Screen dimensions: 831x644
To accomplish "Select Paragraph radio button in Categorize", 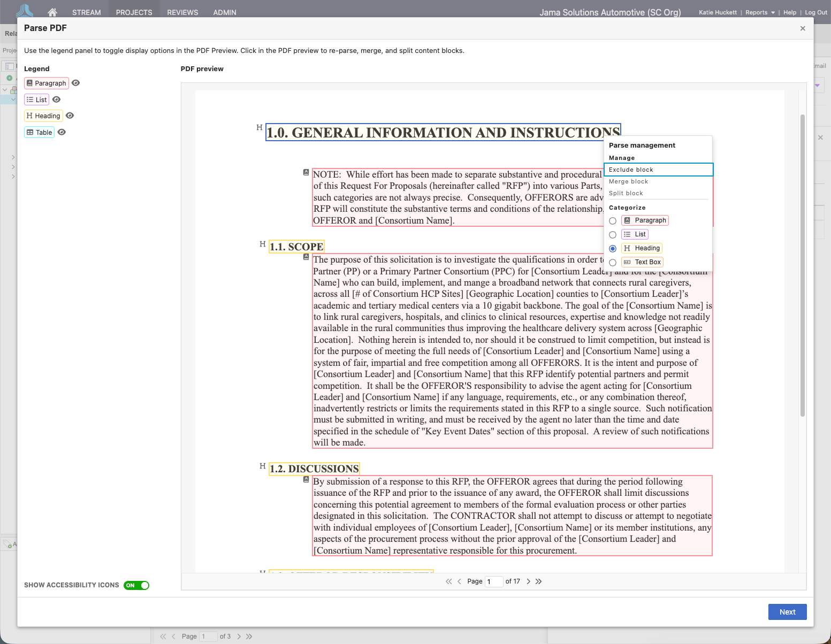I will click(x=613, y=221).
